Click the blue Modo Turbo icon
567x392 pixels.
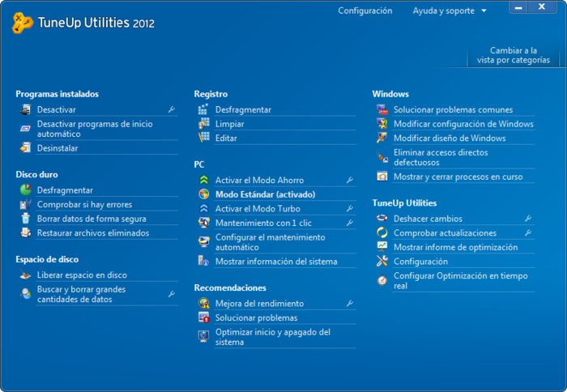pyautogui.click(x=203, y=208)
